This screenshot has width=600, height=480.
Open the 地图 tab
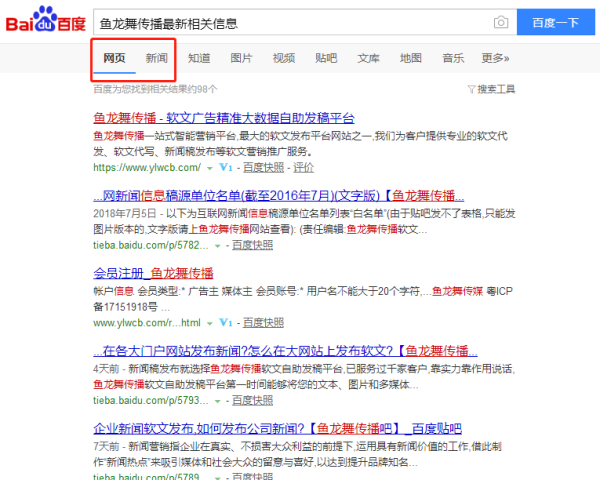click(411, 58)
